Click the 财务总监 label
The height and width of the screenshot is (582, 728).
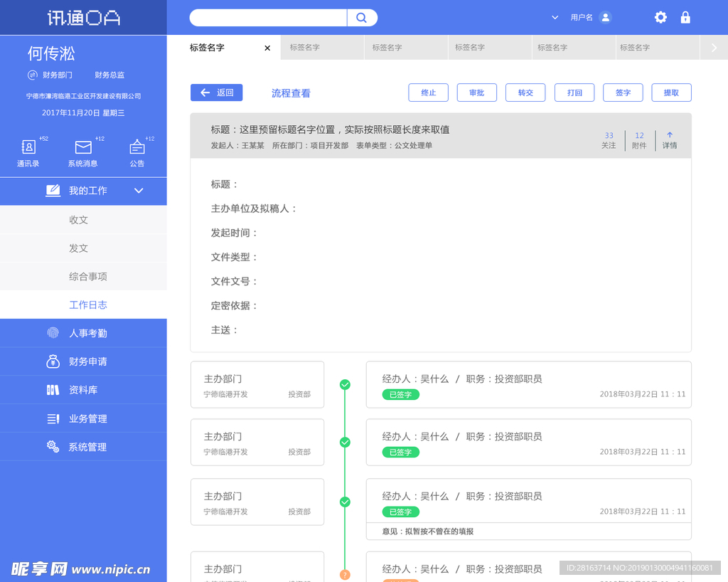pos(109,75)
